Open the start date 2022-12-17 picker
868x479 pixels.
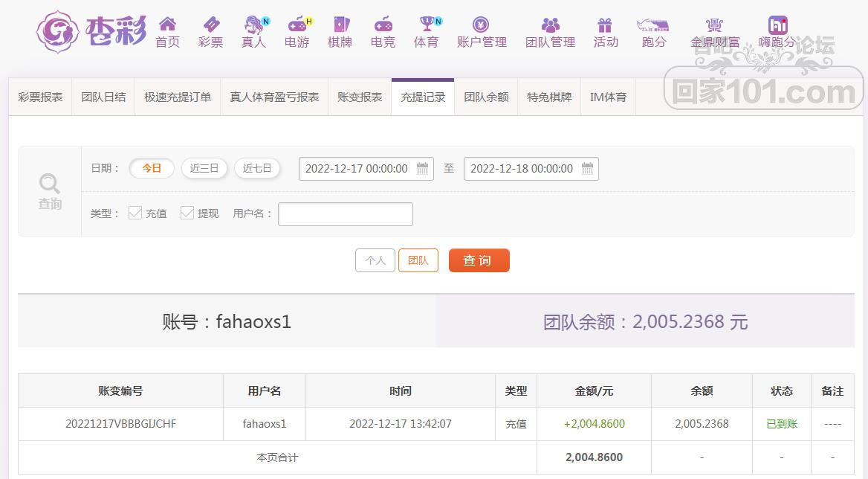click(x=366, y=169)
